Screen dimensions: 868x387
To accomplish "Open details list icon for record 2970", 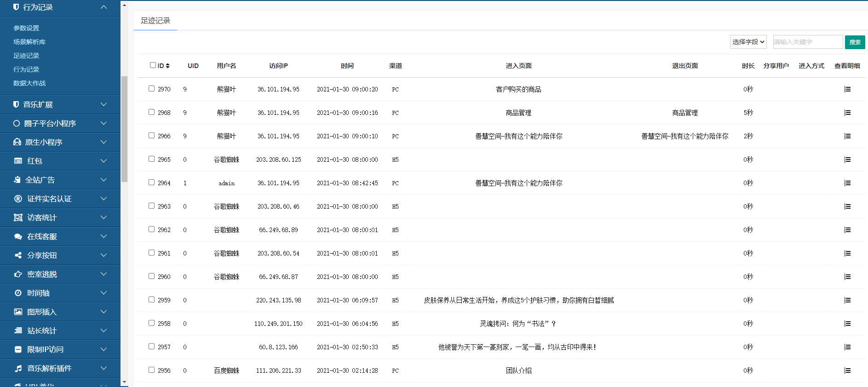I will [x=847, y=89].
